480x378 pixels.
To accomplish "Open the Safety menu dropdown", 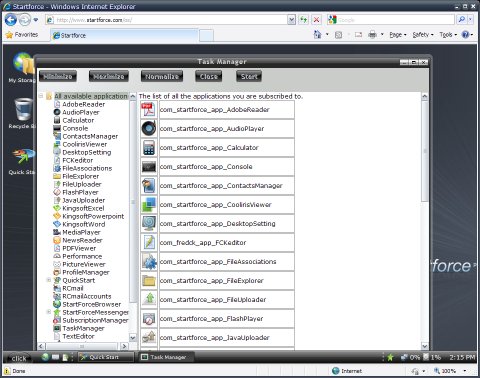I will [423, 35].
